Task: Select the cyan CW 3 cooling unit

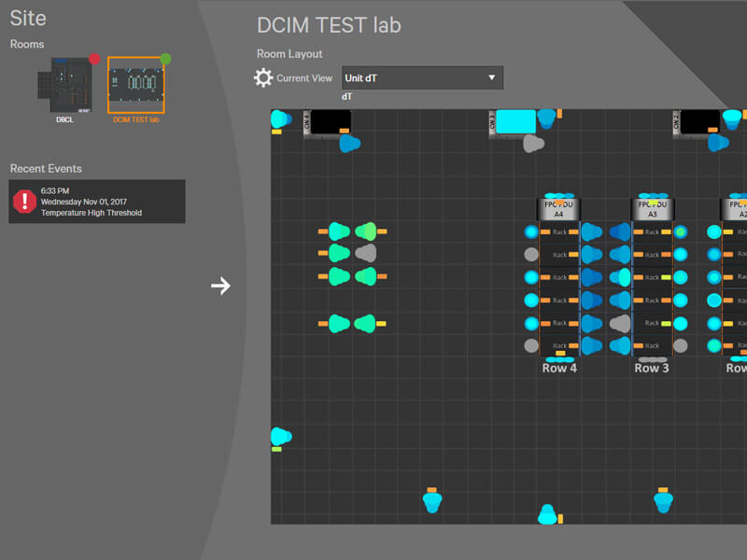Action: click(x=514, y=121)
